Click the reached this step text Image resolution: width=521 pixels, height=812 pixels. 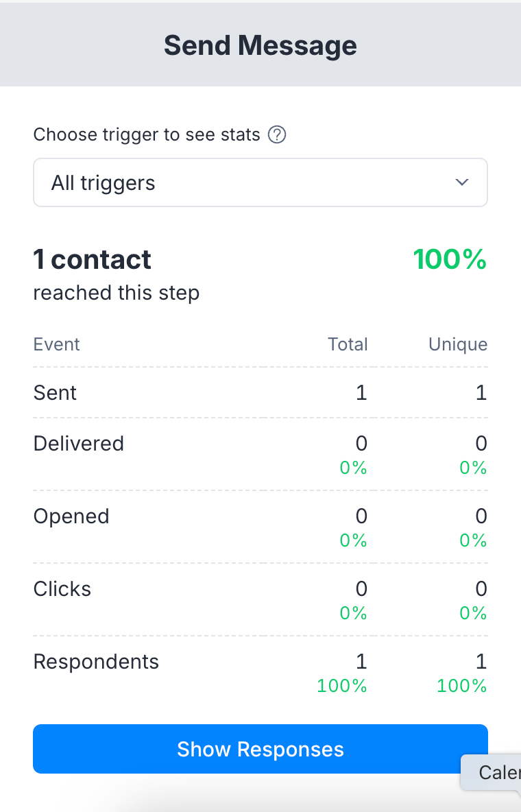tap(117, 293)
